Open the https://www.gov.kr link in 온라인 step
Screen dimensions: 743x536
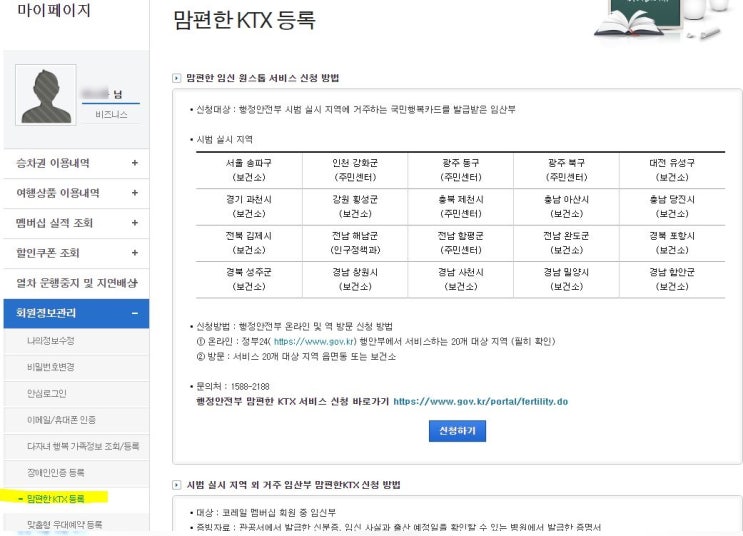click(315, 341)
